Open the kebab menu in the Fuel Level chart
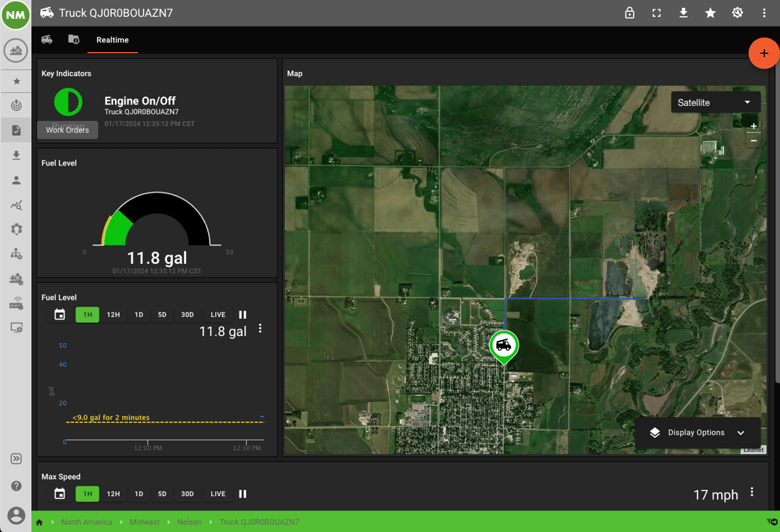Screen dimensions: 780x532 tap(260, 329)
